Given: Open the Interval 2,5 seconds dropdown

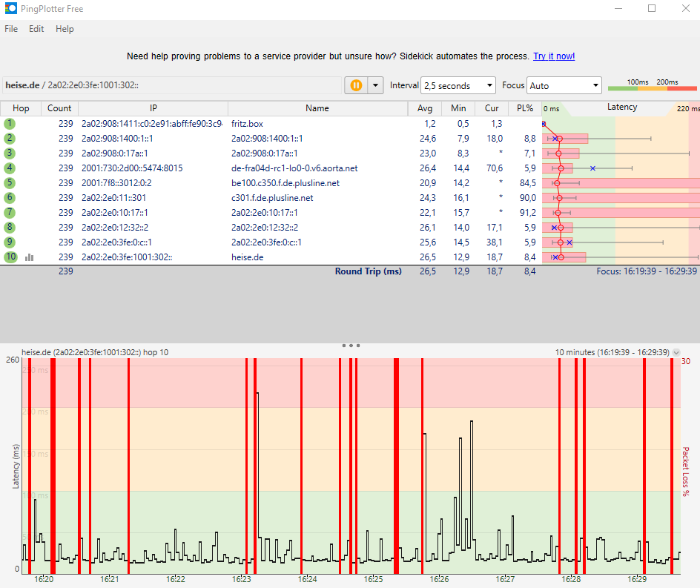Looking at the screenshot, I should 458,85.
